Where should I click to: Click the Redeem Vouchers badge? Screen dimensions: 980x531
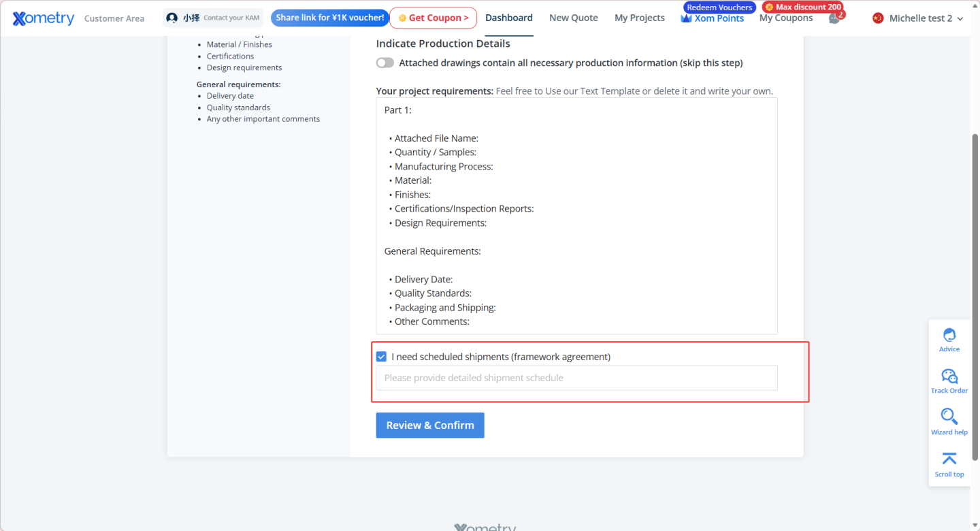[719, 7]
